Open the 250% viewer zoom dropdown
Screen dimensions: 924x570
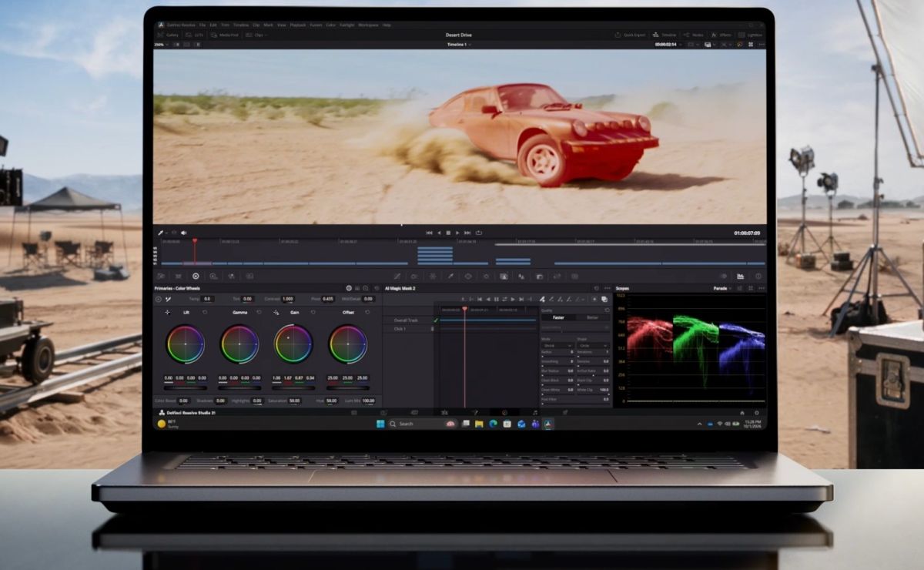161,45
